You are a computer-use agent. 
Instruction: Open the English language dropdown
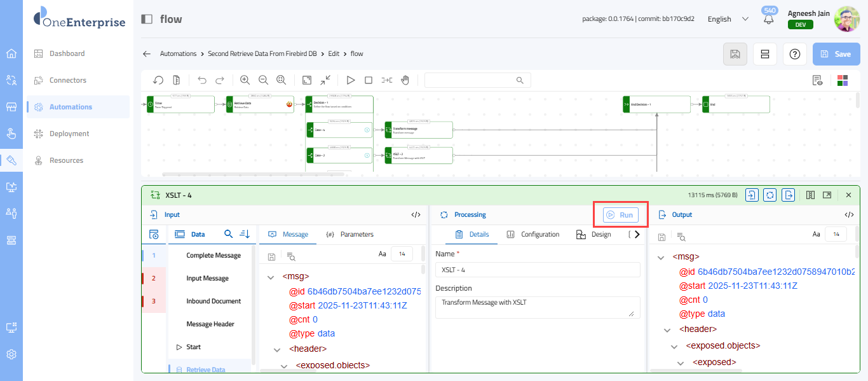[x=728, y=19]
